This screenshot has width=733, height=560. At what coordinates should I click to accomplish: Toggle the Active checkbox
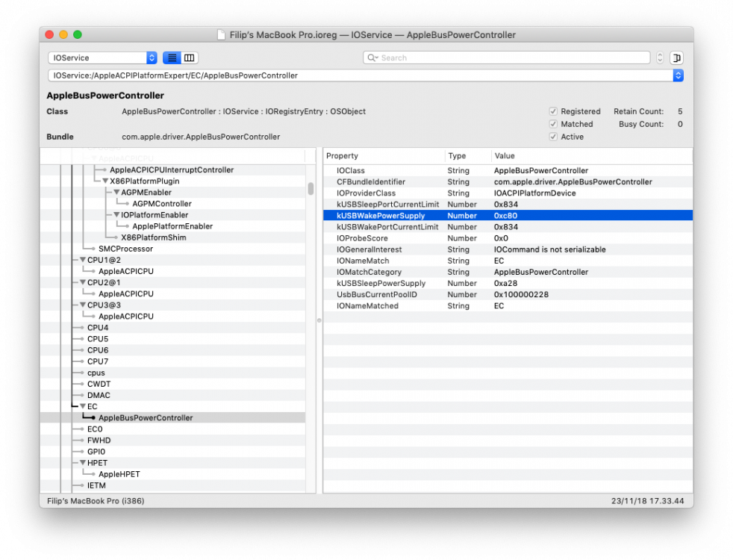click(x=554, y=137)
